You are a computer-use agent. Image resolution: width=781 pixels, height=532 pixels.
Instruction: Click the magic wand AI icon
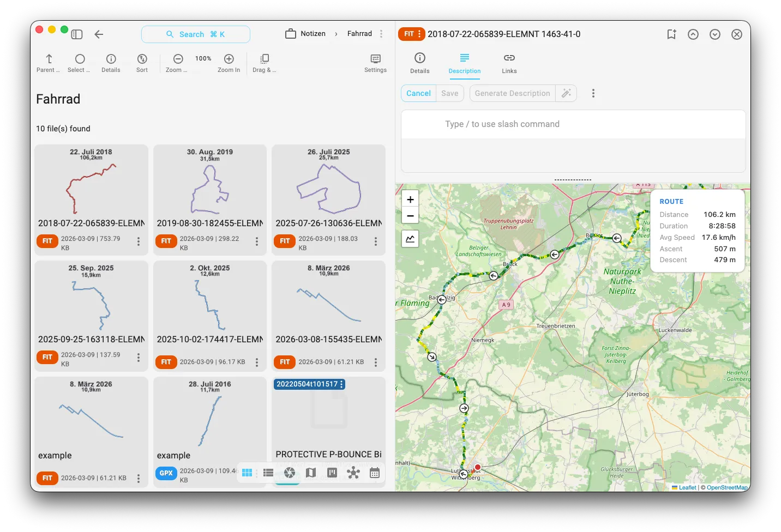coord(566,93)
